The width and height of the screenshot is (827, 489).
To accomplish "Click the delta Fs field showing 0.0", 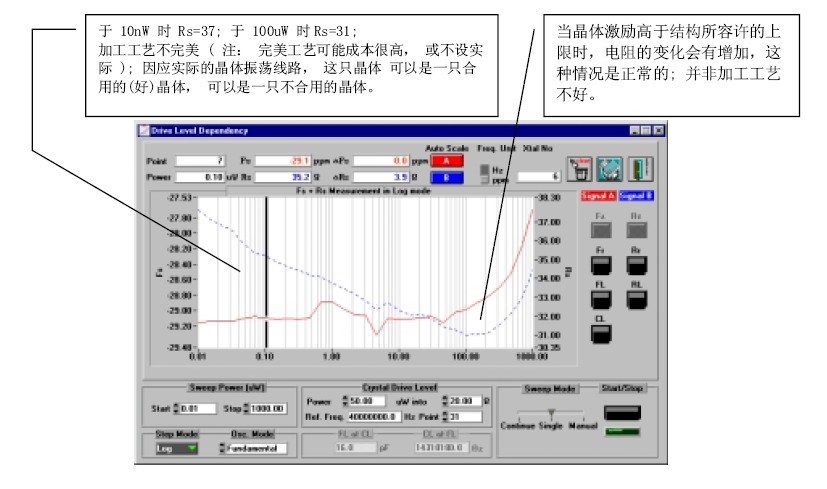I will coord(381,161).
